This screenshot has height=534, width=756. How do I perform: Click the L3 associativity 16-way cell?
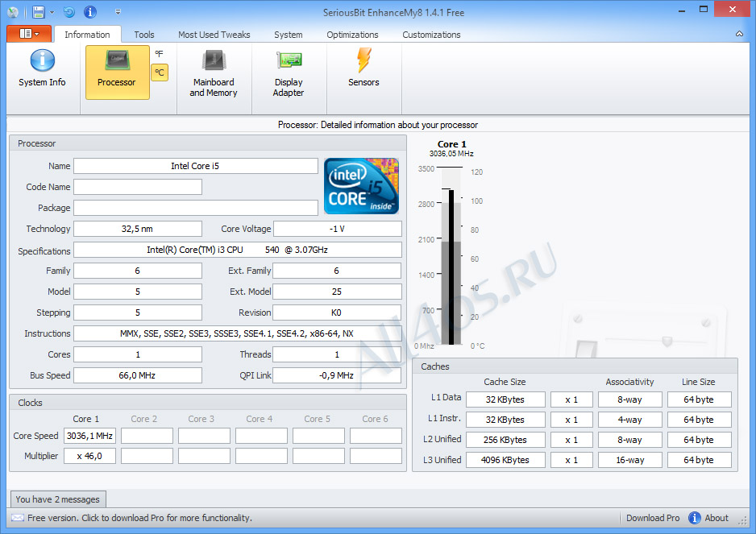point(630,460)
